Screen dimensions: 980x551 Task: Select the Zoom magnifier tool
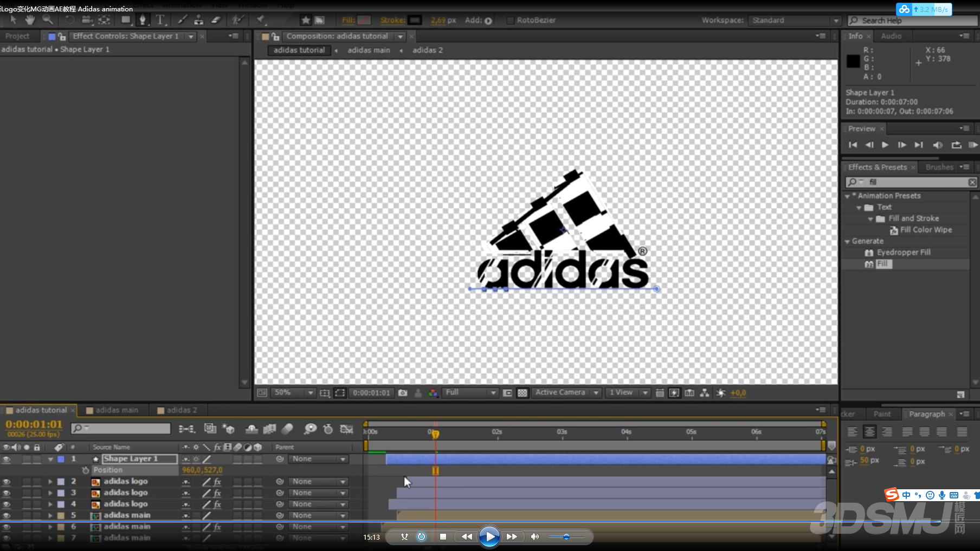point(48,20)
